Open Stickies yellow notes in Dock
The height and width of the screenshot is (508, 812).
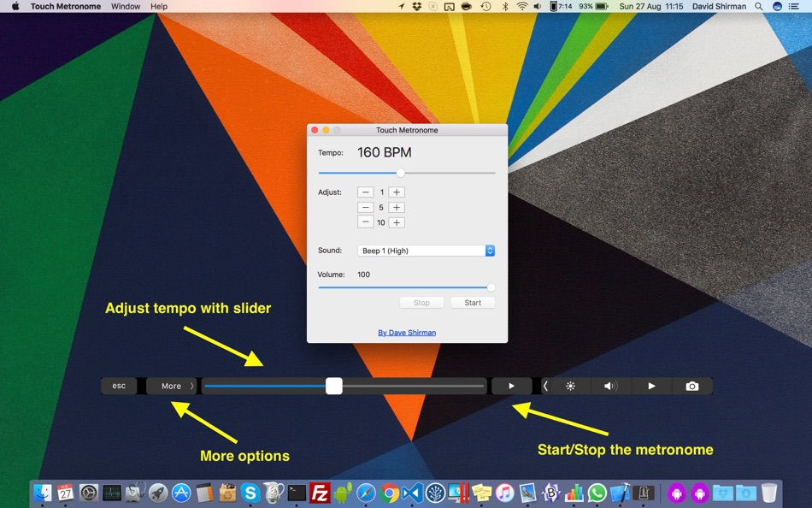click(481, 493)
